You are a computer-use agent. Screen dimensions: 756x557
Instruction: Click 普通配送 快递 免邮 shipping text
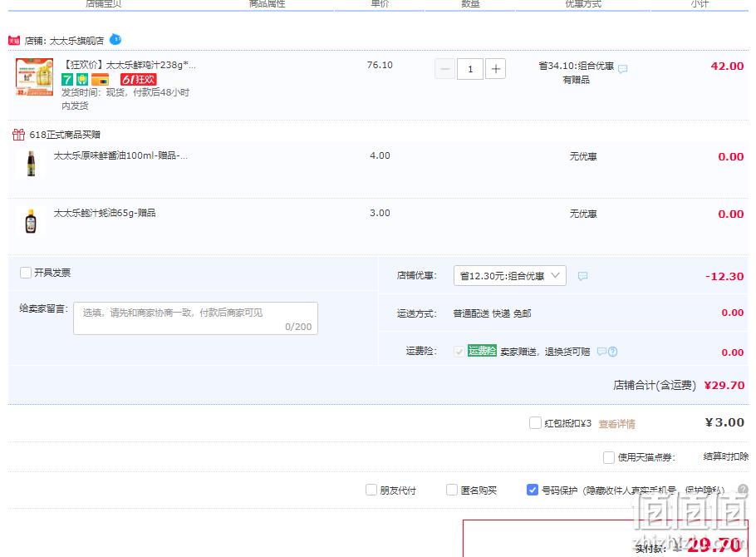(x=493, y=313)
